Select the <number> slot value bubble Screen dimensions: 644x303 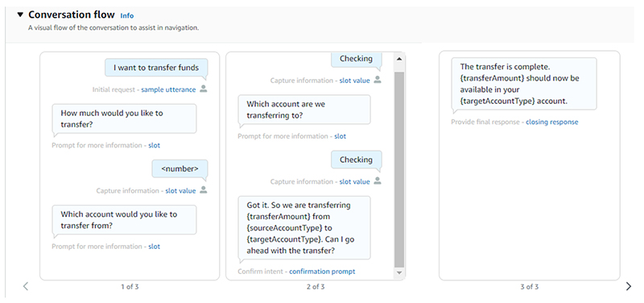[180, 168]
